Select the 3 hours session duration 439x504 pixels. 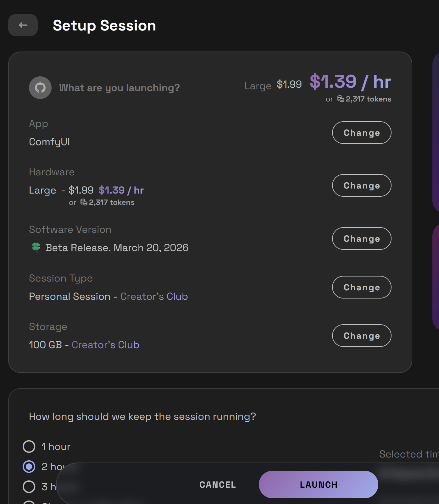pos(29,487)
